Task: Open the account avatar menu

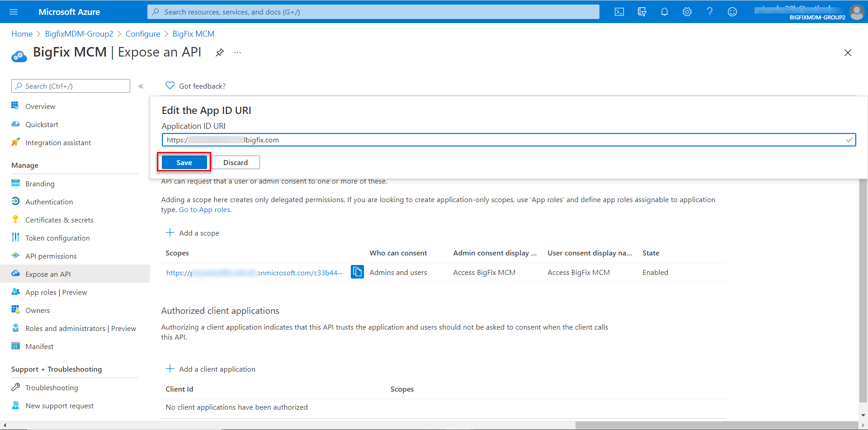Action: [x=857, y=12]
